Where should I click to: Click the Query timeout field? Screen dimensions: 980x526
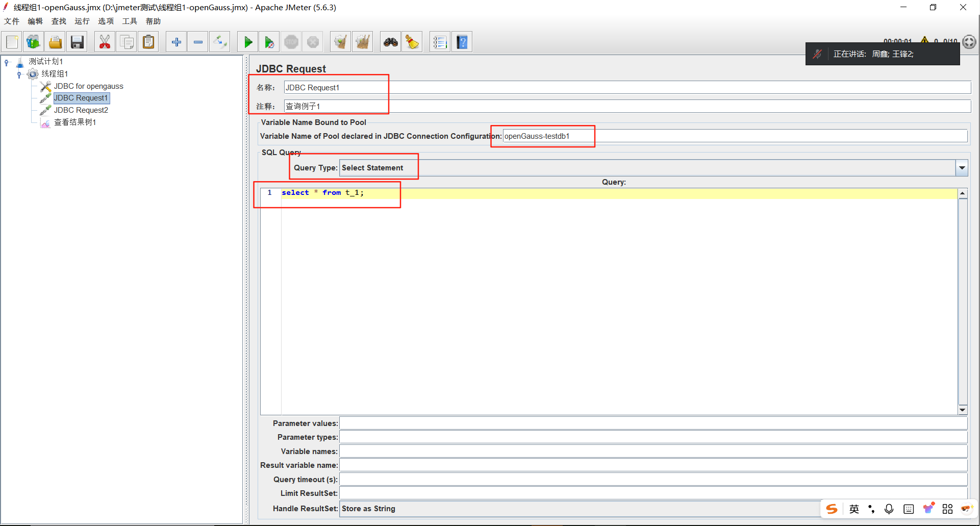[x=654, y=480]
